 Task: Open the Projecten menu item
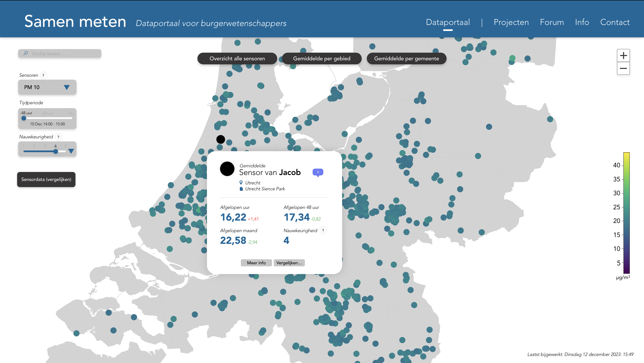[511, 22]
